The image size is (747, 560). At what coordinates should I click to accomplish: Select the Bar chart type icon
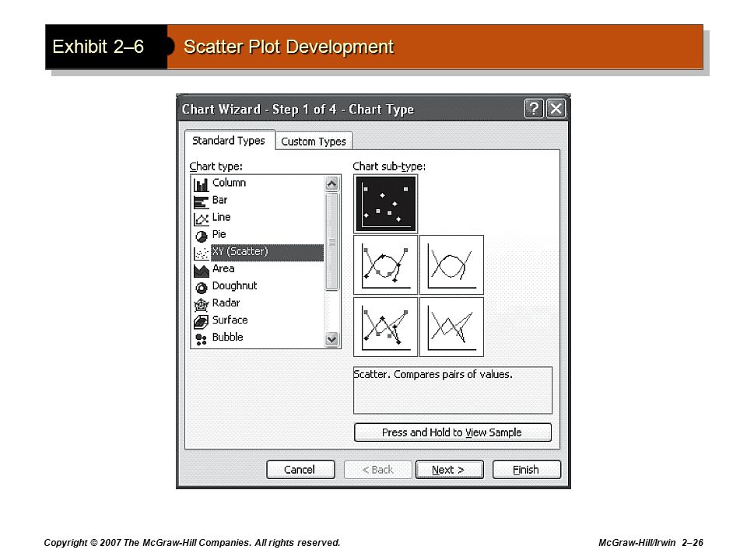pos(201,202)
